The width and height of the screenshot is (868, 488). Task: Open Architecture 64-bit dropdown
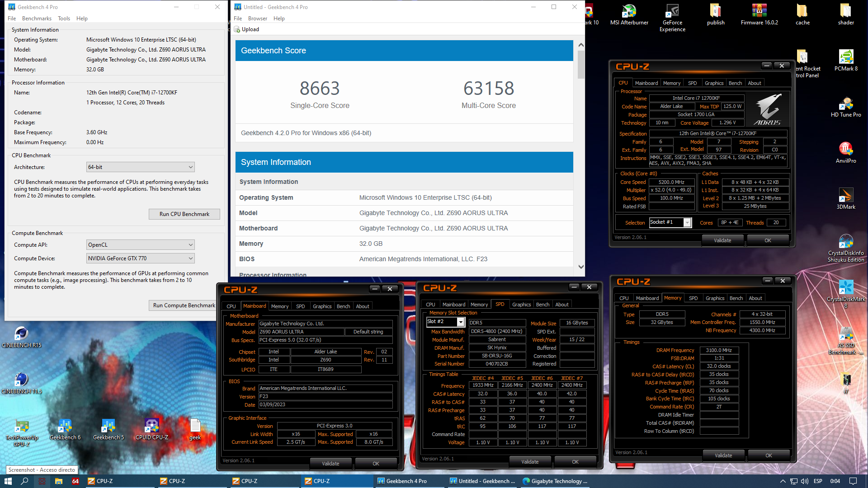tap(140, 167)
